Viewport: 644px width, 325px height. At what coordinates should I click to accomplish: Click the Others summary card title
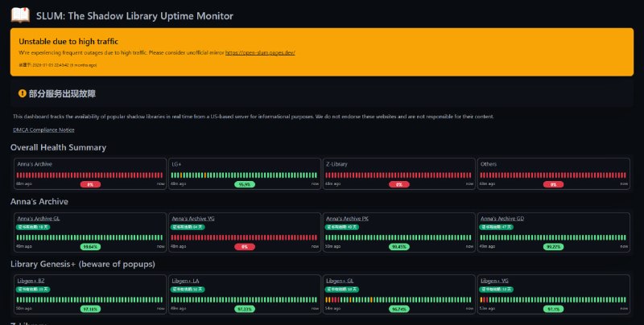coord(489,164)
